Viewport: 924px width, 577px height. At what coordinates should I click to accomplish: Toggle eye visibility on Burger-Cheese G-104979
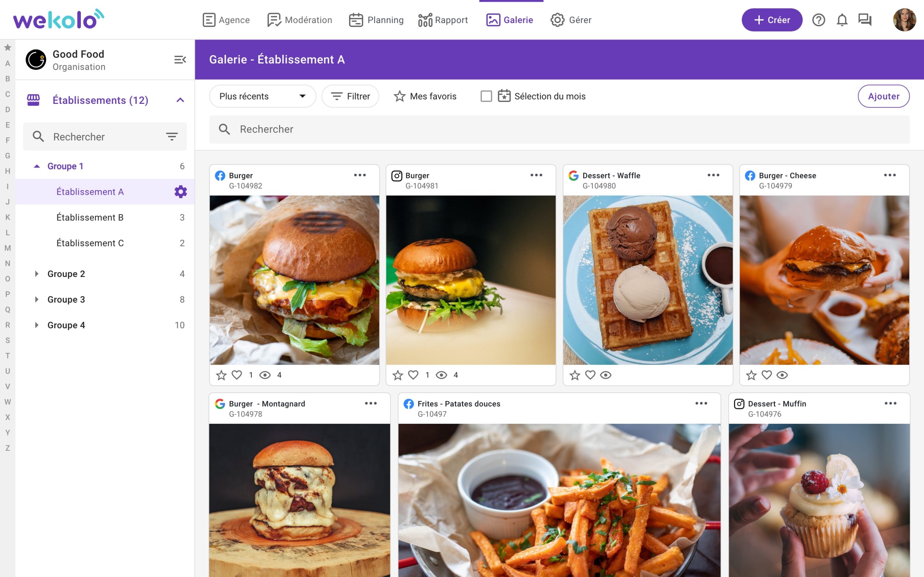tap(782, 375)
